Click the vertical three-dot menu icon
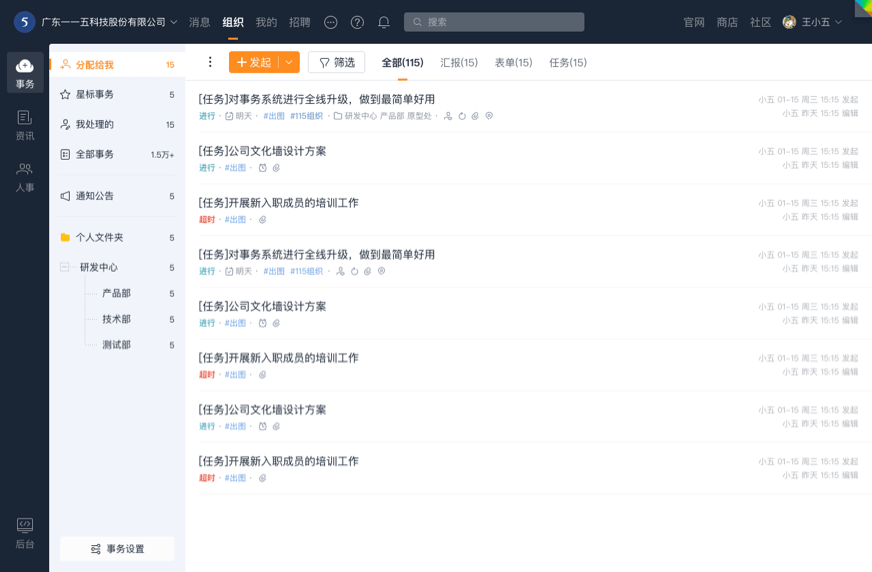This screenshot has width=872, height=572. point(210,62)
